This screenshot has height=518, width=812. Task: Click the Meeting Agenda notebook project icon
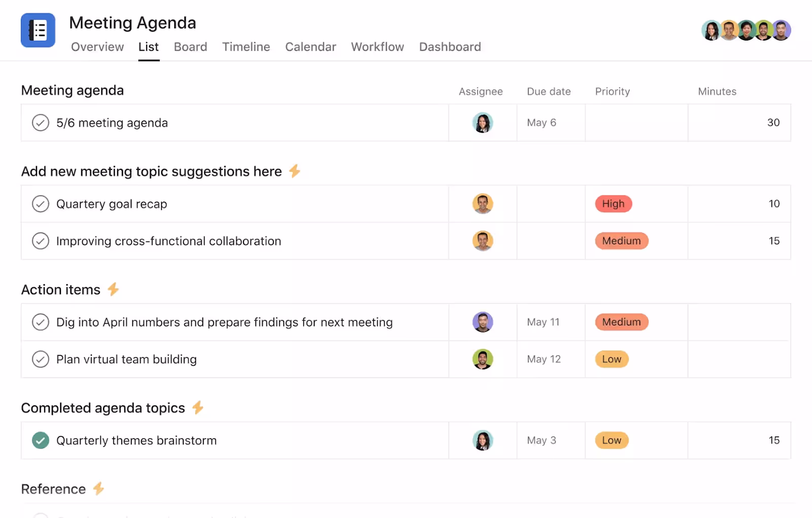click(x=38, y=30)
